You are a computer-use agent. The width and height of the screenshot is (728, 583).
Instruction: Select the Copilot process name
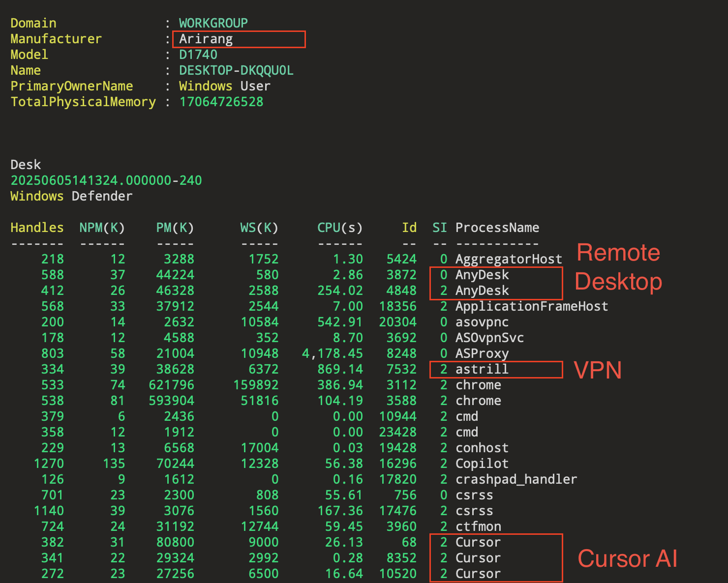[x=482, y=464]
